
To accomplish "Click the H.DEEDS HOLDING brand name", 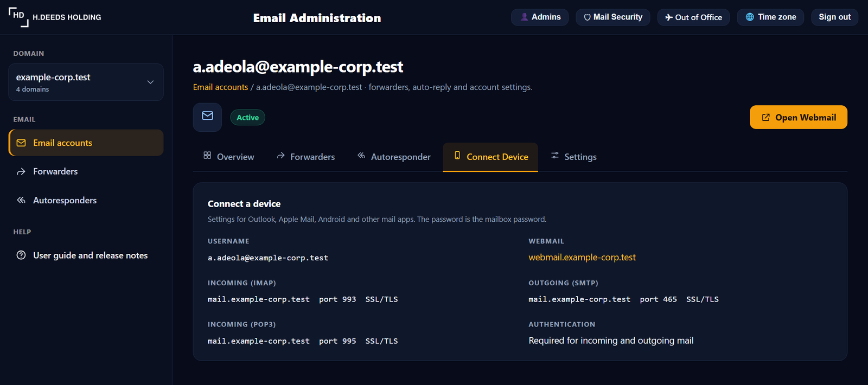I will tap(67, 17).
